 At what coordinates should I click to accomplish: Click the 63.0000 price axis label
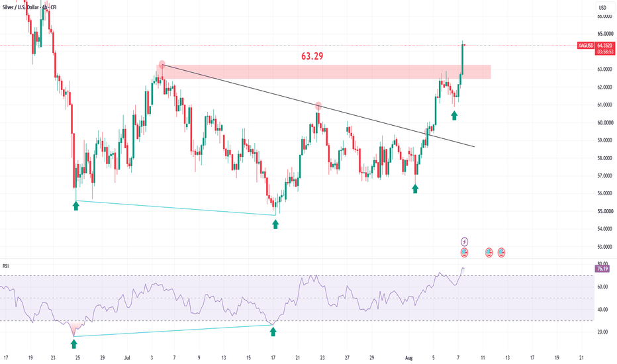[x=605, y=69]
